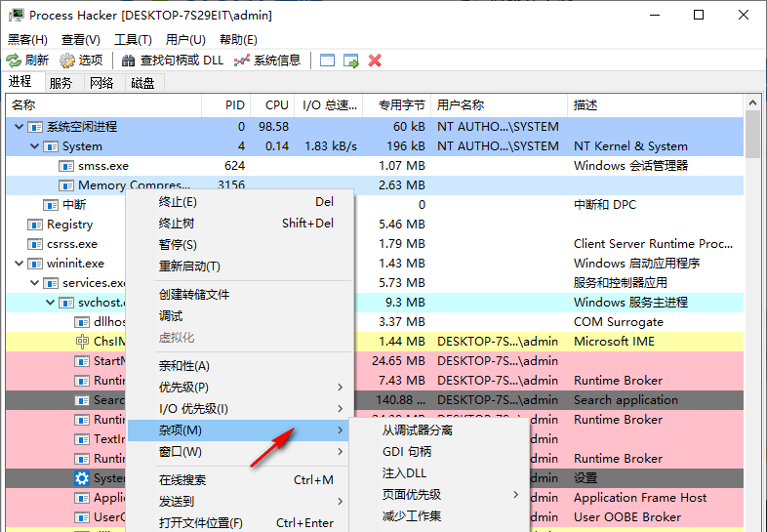This screenshot has width=767, height=532.
Task: Open the 帮助(E) menu
Action: point(238,40)
